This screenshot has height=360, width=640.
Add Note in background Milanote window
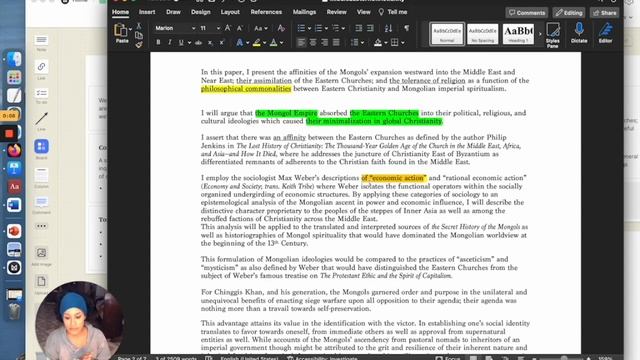point(41,42)
